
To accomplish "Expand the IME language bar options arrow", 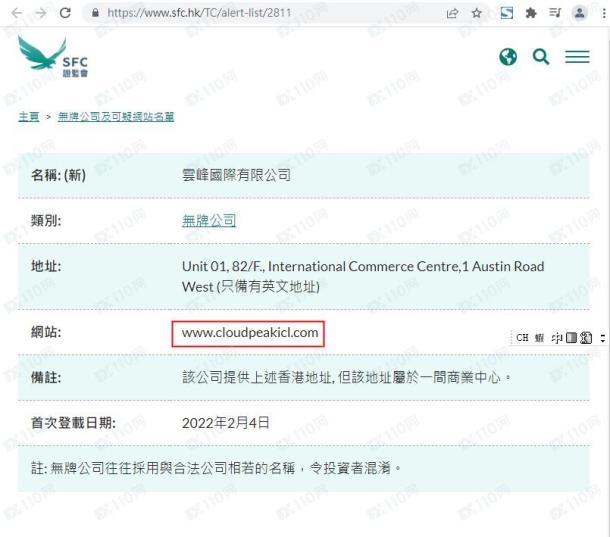I will pyautogui.click(x=602, y=338).
